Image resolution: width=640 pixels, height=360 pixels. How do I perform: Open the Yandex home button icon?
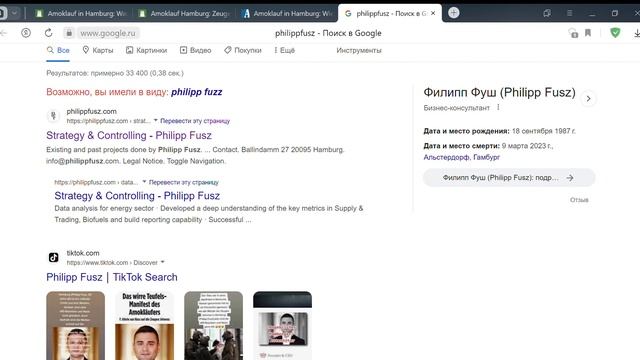26,33
